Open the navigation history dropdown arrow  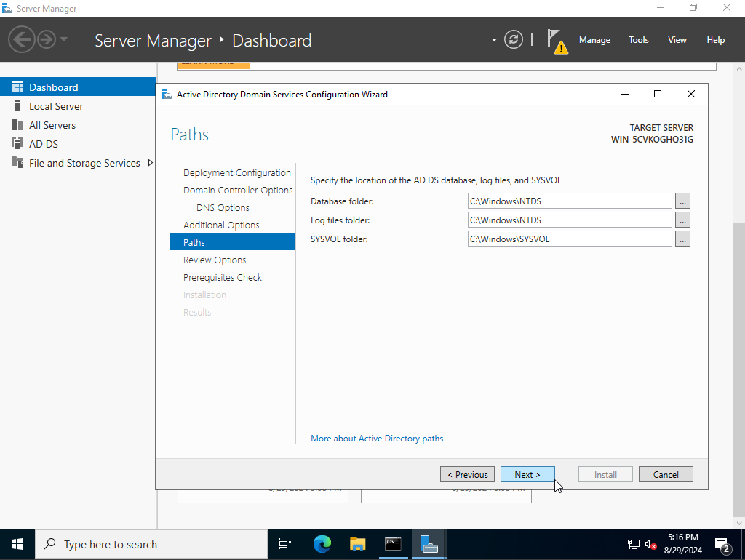click(64, 39)
